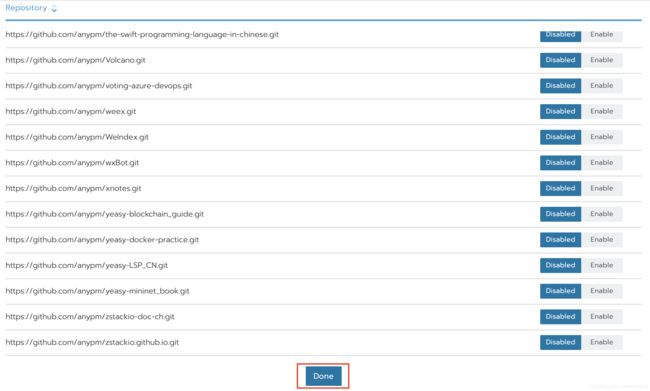Set voting-azure-devops.git to Disabled
The image size is (650, 391).
click(x=560, y=86)
